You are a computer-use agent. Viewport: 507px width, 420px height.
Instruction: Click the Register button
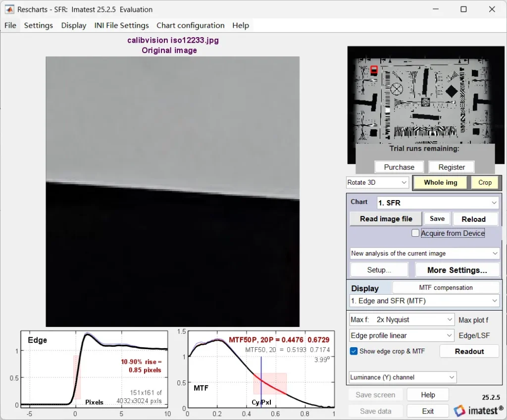click(x=452, y=167)
